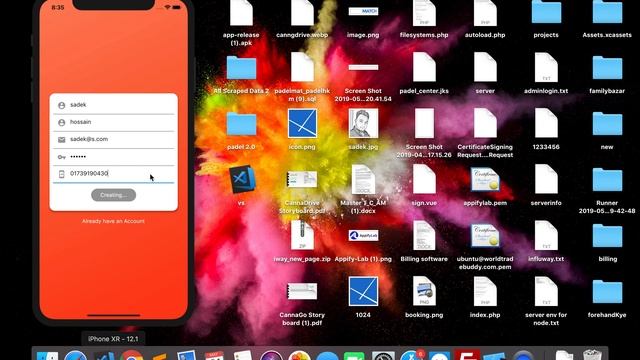Focus the masked password field
This screenshot has height=360, width=640.
tap(113, 157)
